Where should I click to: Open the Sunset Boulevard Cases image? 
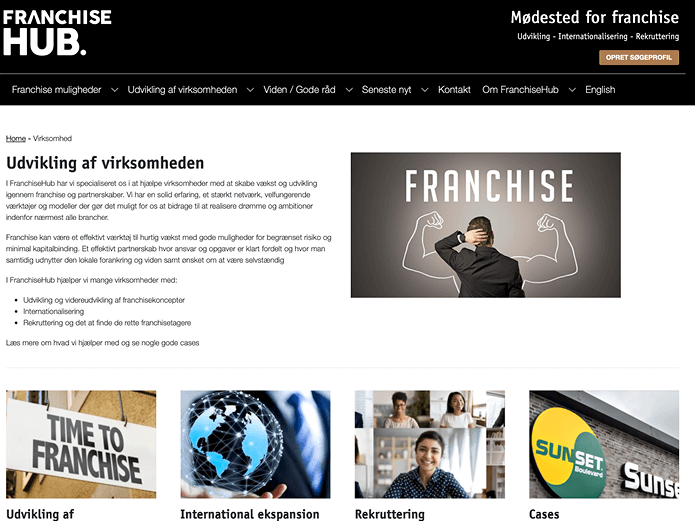click(x=604, y=444)
